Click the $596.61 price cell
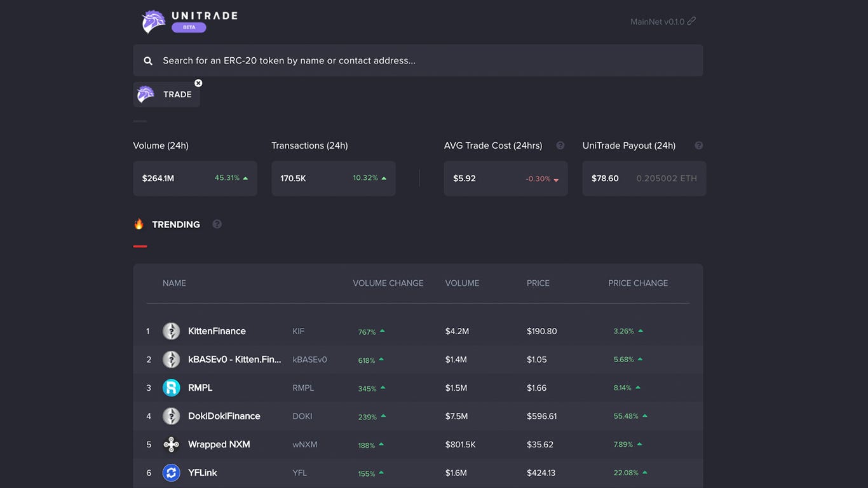Viewport: 868px width, 488px height. [x=542, y=416]
